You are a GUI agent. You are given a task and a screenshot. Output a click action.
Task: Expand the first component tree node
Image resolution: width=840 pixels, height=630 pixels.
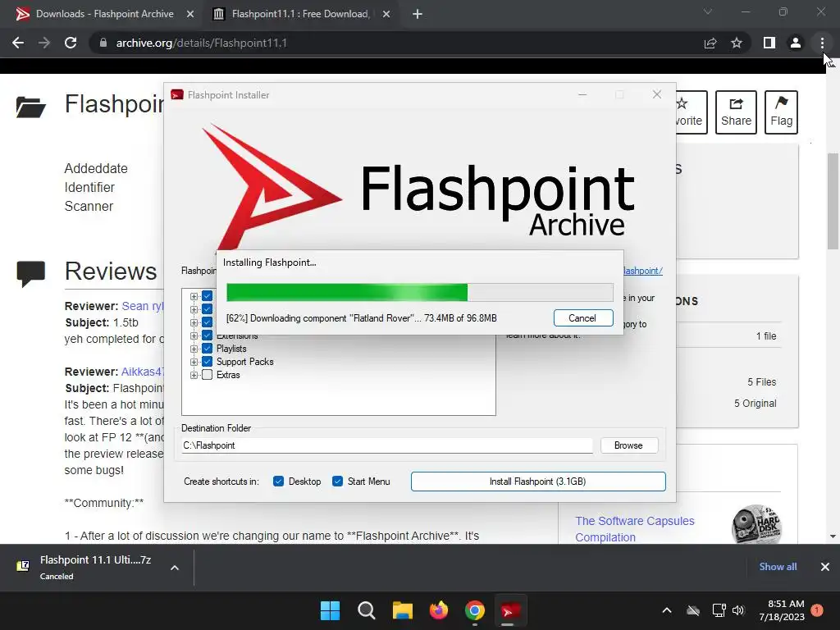tap(194, 296)
